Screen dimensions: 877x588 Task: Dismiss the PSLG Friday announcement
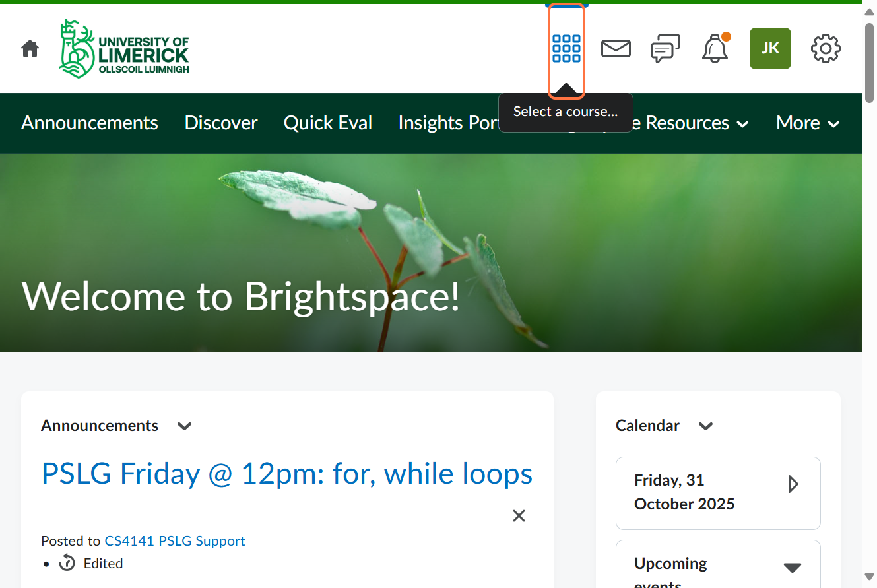[x=519, y=516]
